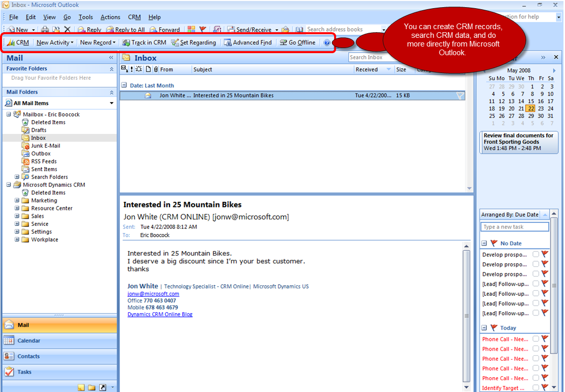
Task: Switch to the Calendar navigation button
Action: pos(60,341)
